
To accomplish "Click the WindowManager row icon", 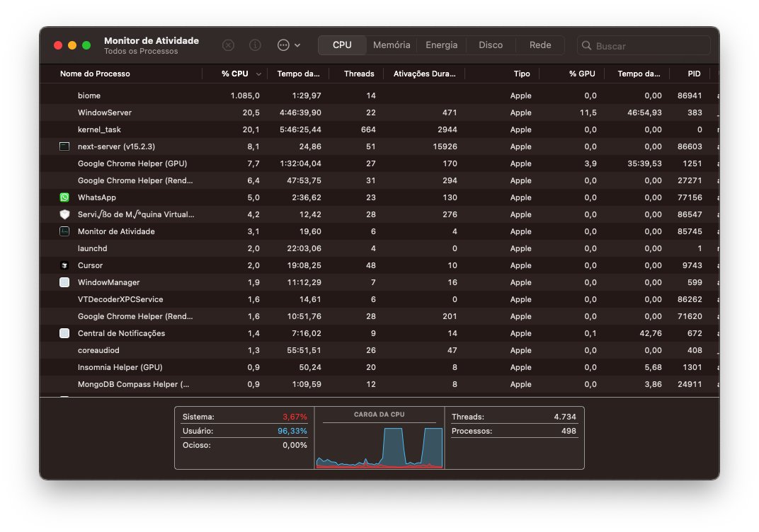I will 64,282.
